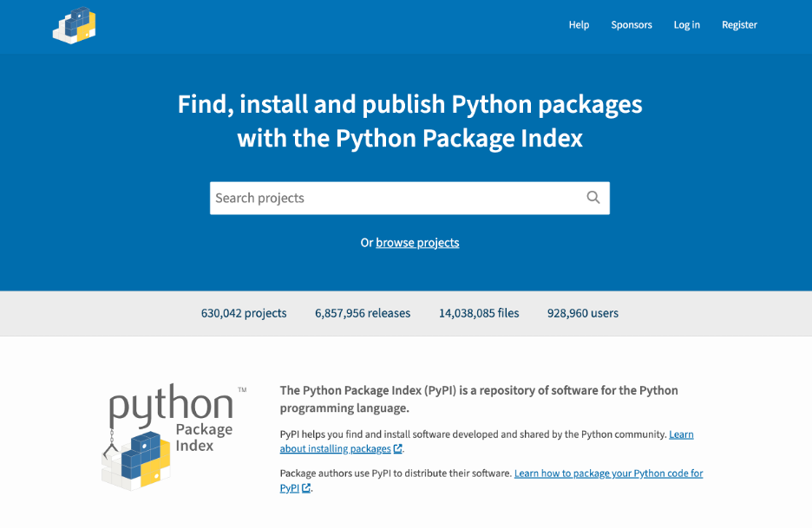Open the Sponsors page
Viewport: 812px width, 529px height.
click(632, 25)
